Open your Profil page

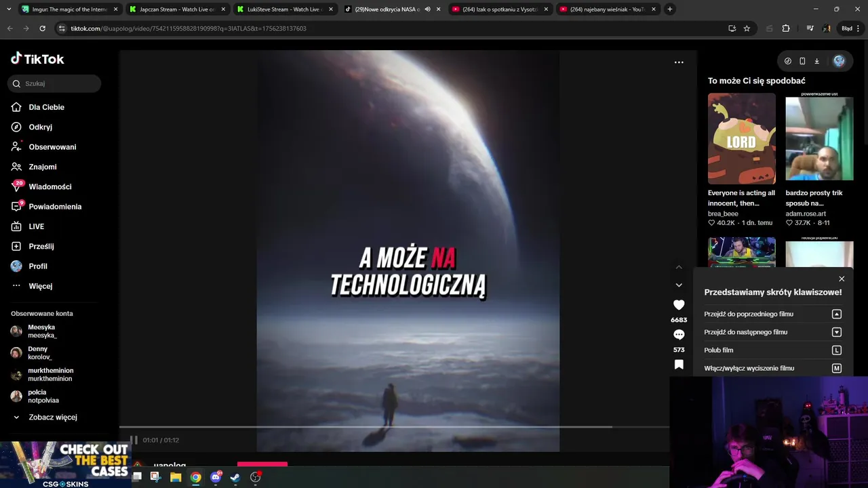tap(38, 266)
